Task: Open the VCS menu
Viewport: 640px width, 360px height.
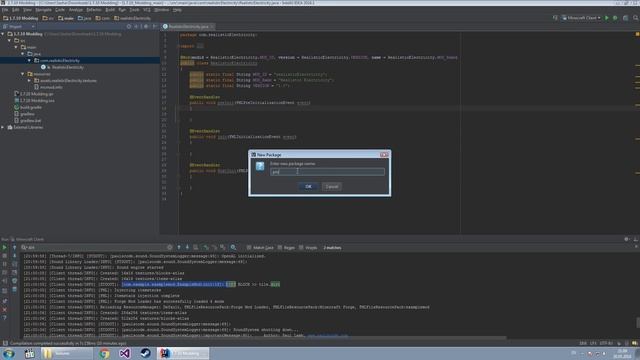Action: pyautogui.click(x=146, y=9)
